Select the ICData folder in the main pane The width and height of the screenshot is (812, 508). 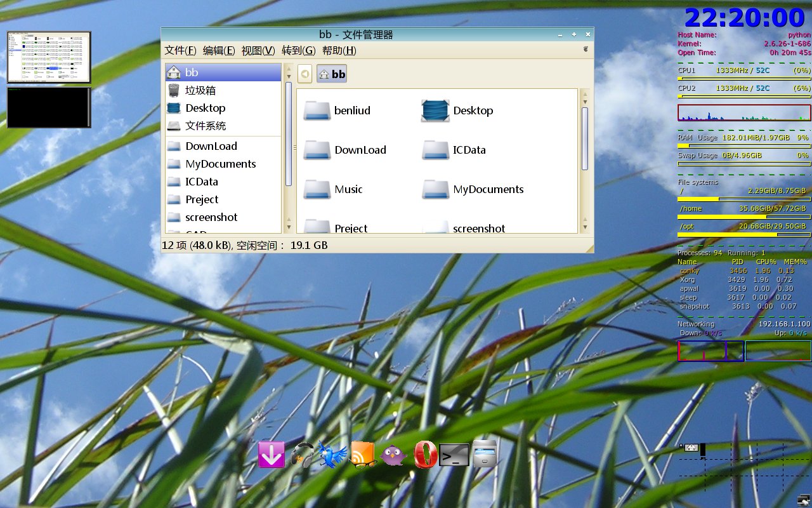454,150
